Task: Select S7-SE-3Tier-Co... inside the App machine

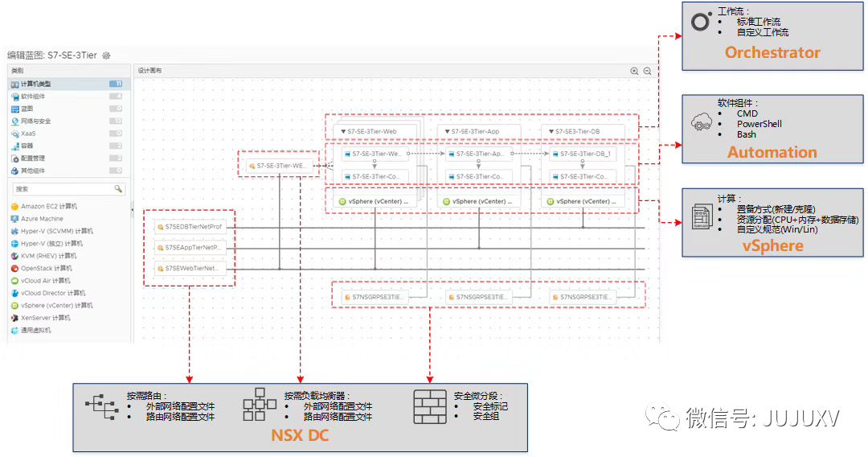Action: point(478,177)
